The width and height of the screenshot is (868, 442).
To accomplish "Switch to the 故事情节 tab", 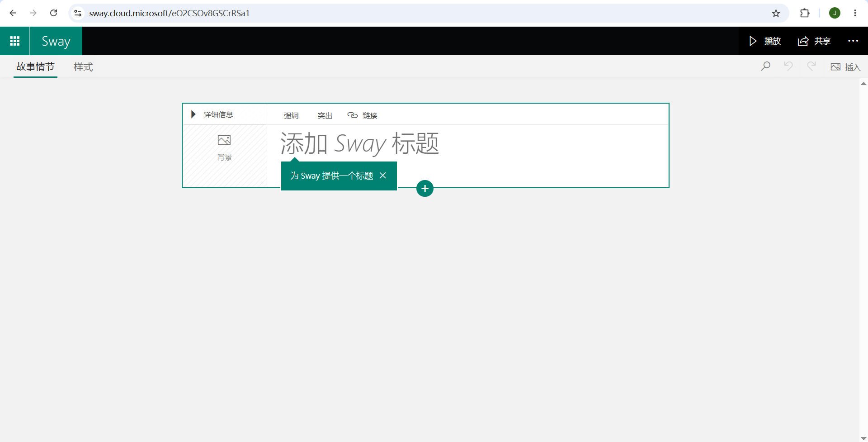I will point(35,67).
